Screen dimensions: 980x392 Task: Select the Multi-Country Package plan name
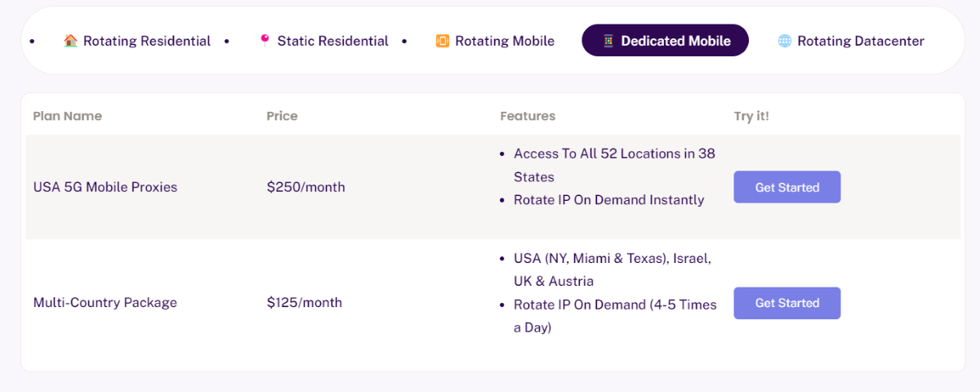tap(105, 303)
